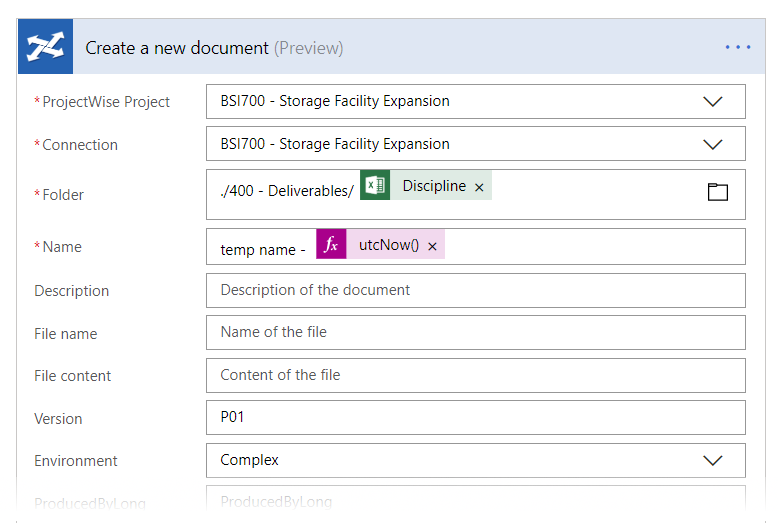Click the 'Folder' field label

click(x=63, y=195)
